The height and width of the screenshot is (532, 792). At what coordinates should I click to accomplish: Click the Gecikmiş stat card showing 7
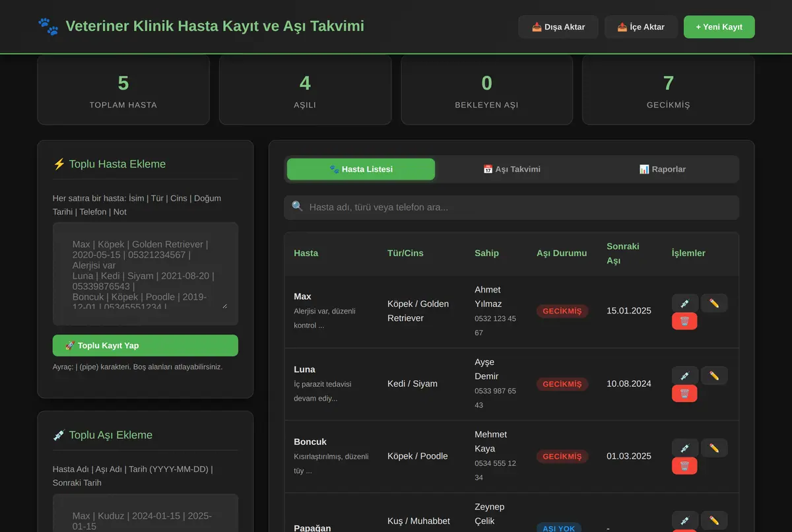(x=669, y=90)
